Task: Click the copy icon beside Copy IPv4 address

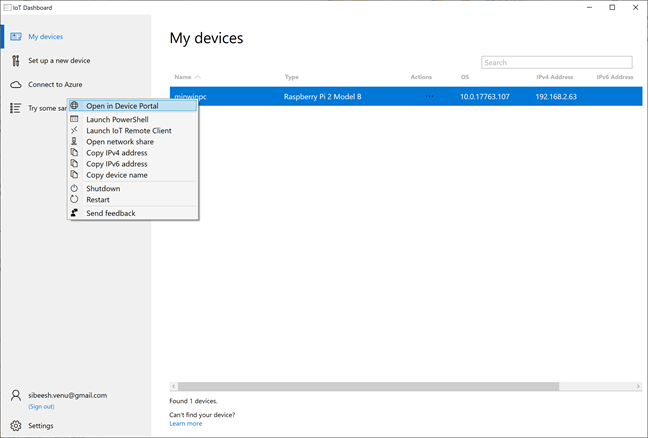Action: (x=74, y=152)
